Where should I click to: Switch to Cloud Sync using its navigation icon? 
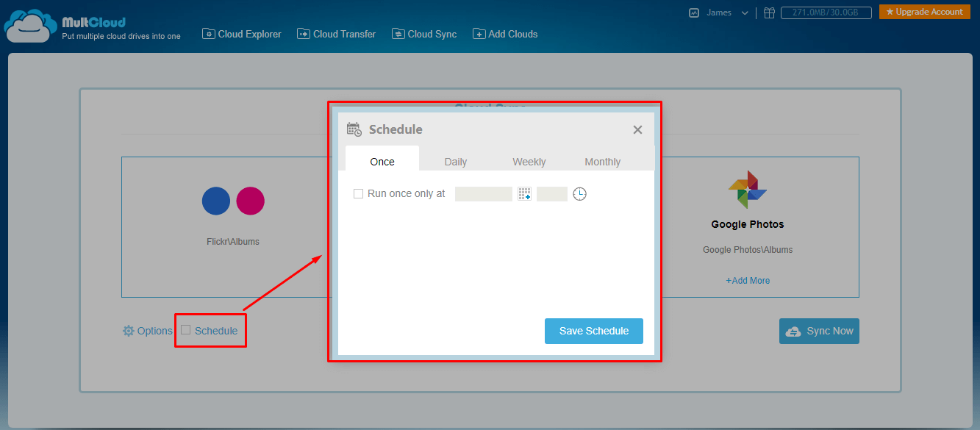click(424, 34)
